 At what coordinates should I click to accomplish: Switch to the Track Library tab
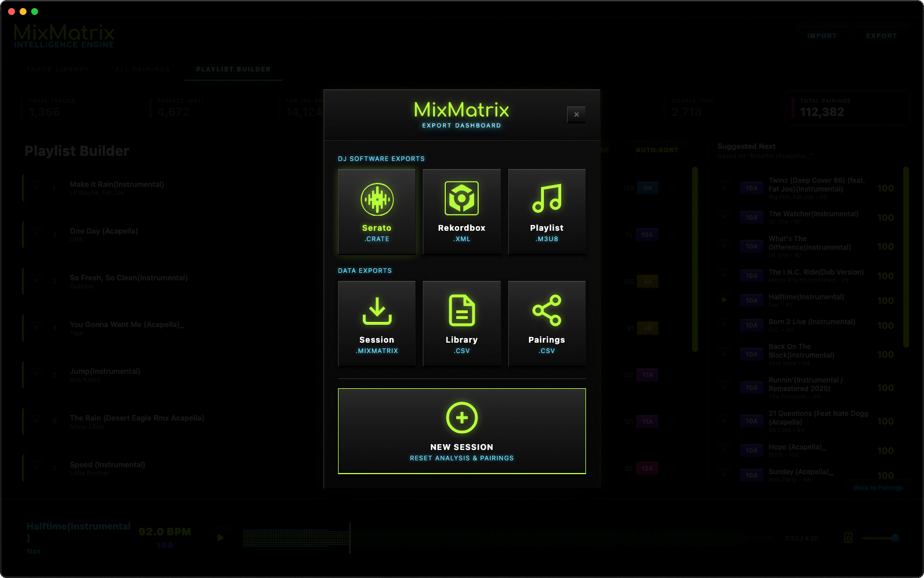click(x=57, y=69)
